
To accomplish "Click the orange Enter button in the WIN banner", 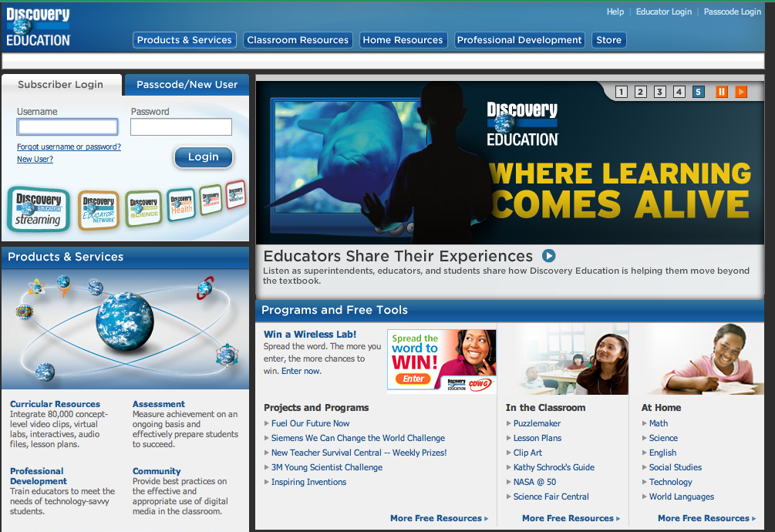I will pyautogui.click(x=413, y=379).
